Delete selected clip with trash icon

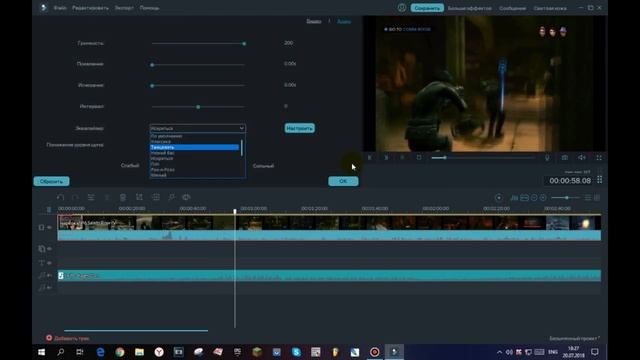coord(123,198)
